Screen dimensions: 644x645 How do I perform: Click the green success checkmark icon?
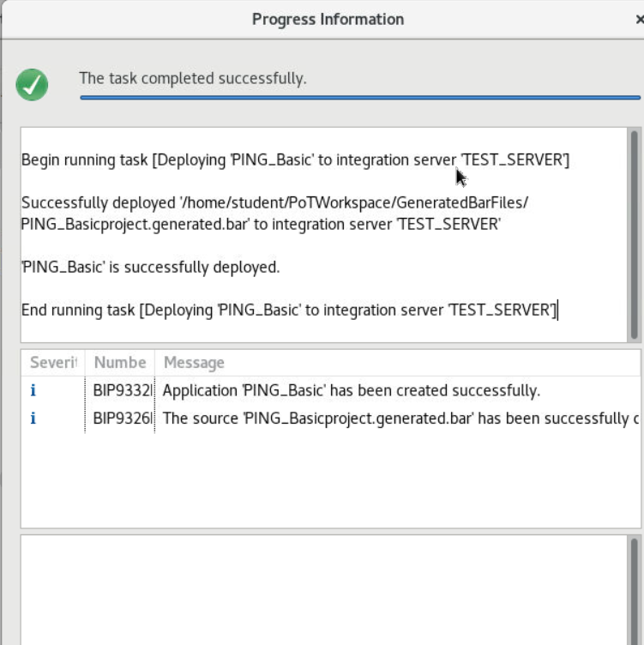32,84
